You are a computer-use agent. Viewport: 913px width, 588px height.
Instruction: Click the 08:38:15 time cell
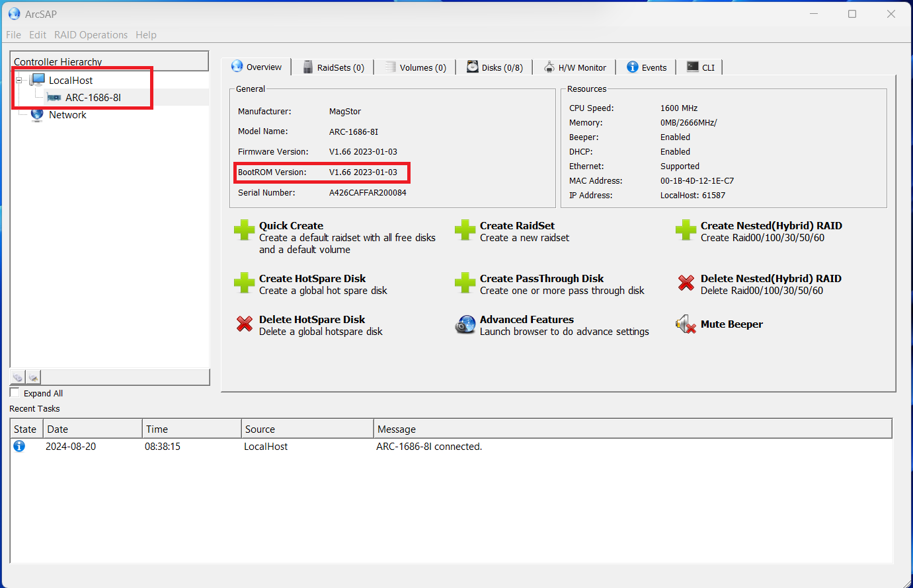pos(163,447)
